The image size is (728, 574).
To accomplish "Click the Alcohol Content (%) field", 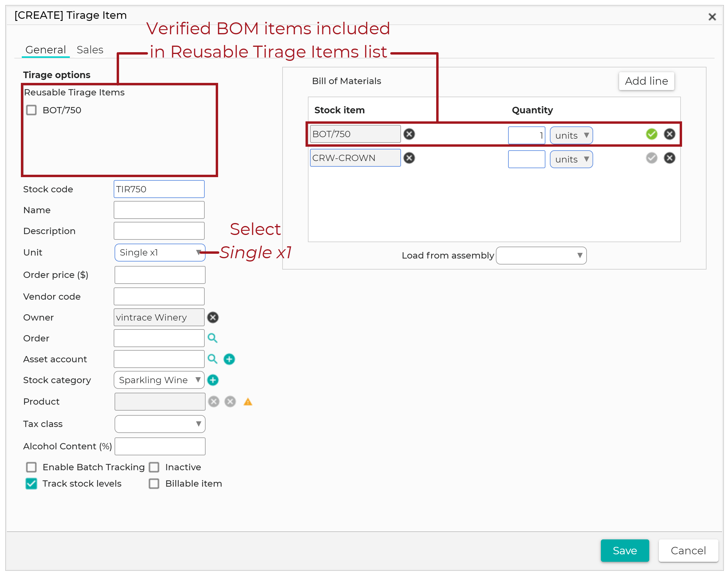I will point(160,446).
